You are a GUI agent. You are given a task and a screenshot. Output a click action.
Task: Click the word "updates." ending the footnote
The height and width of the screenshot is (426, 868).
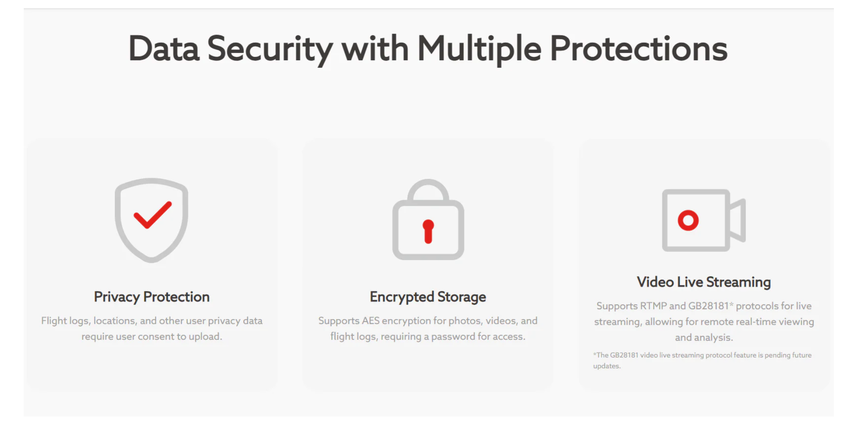[607, 366]
